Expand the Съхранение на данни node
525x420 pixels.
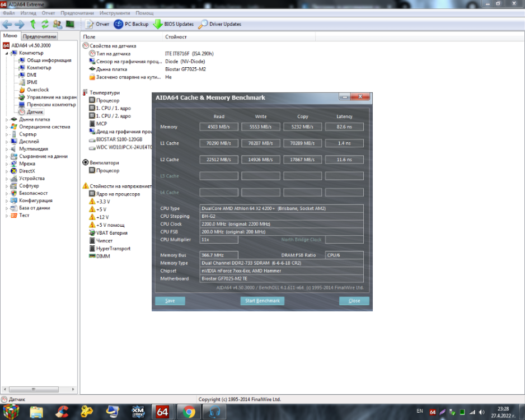tap(6, 156)
